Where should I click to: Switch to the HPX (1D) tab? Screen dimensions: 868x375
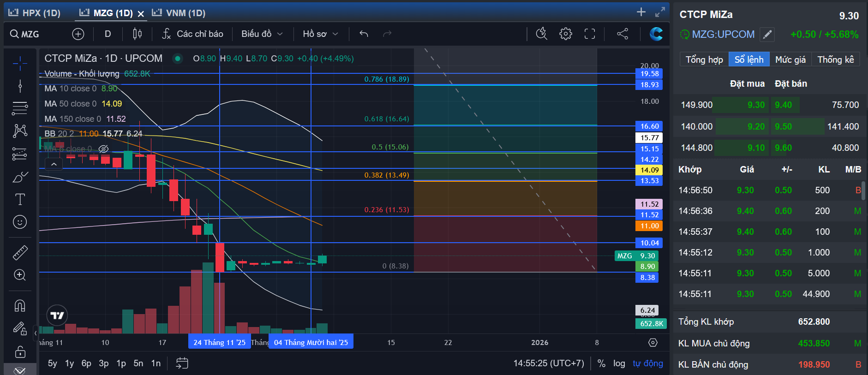[35, 13]
